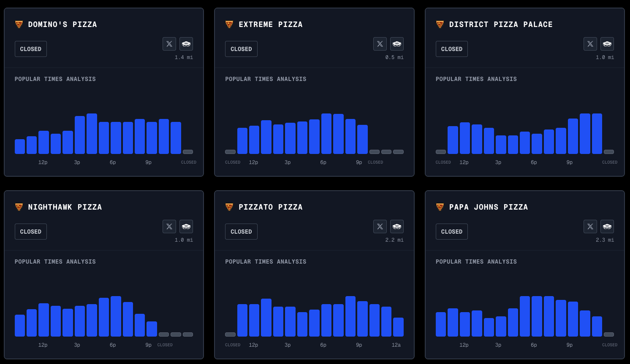Screen dimensions: 630x364
Task: Click the Pentagon icon on Domino's Pizza card
Action: (x=186, y=44)
